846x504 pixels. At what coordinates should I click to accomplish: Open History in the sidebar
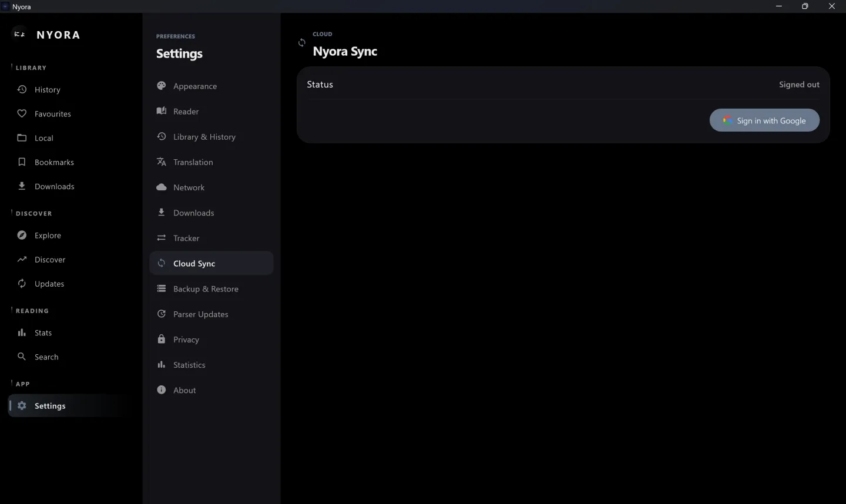tap(70, 89)
